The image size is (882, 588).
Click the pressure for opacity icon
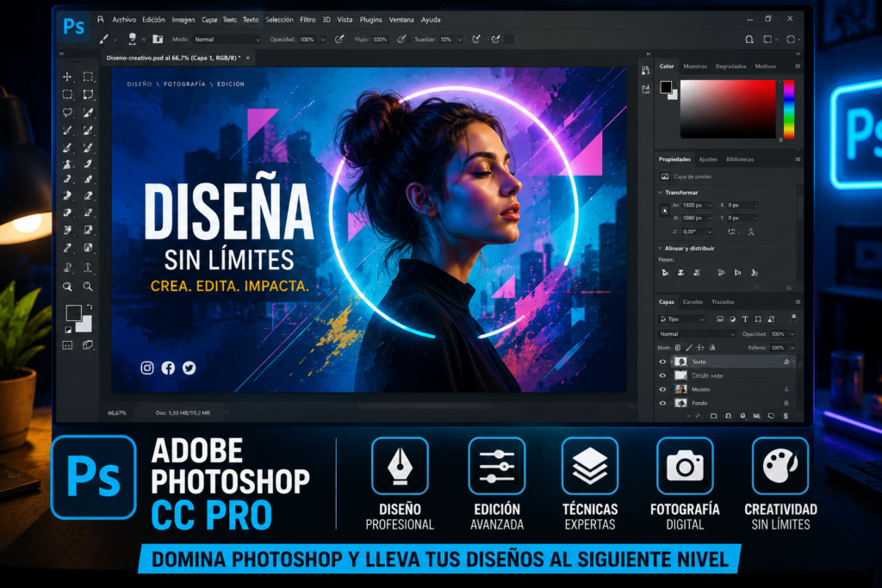click(x=339, y=40)
